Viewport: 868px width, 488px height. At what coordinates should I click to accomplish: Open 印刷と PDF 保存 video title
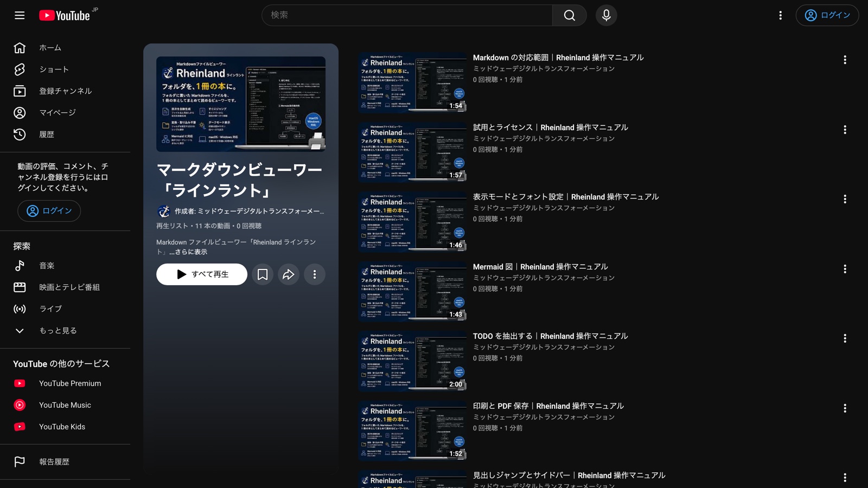click(548, 406)
